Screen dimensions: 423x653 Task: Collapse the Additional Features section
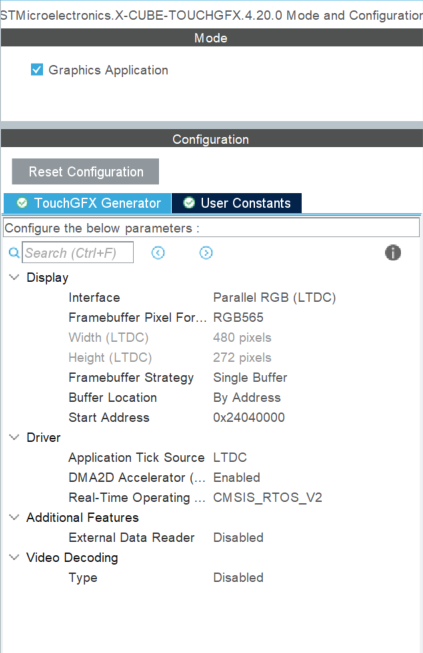[14, 517]
